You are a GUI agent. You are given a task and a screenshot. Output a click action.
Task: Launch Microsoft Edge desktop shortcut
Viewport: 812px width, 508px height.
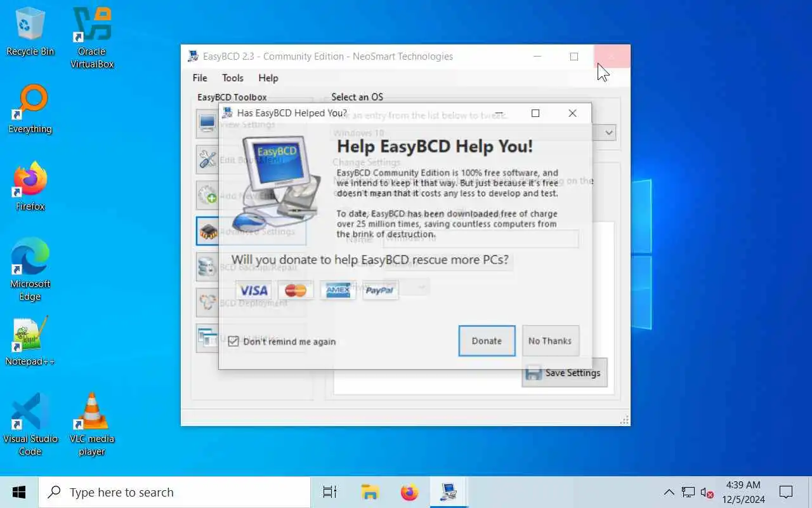(x=30, y=270)
